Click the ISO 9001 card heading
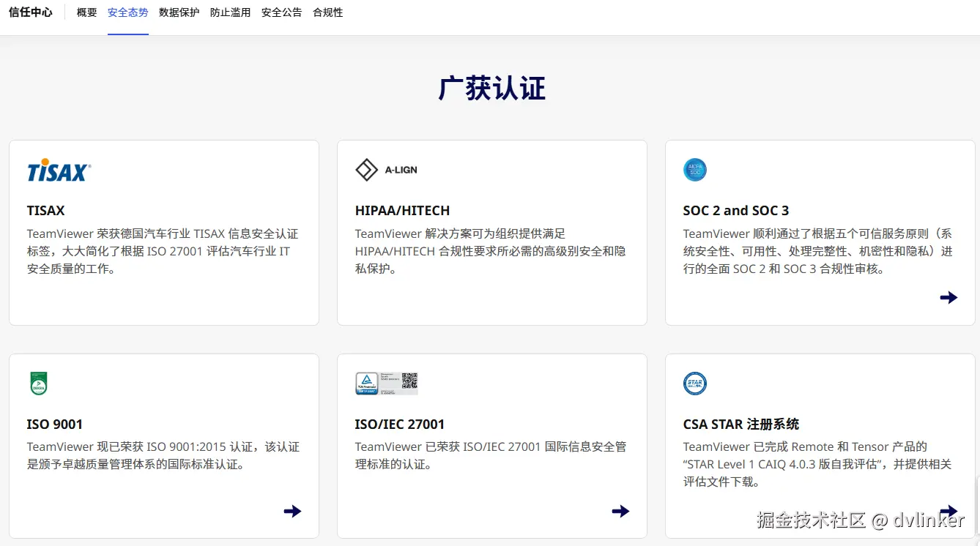The width and height of the screenshot is (980, 546). point(55,425)
